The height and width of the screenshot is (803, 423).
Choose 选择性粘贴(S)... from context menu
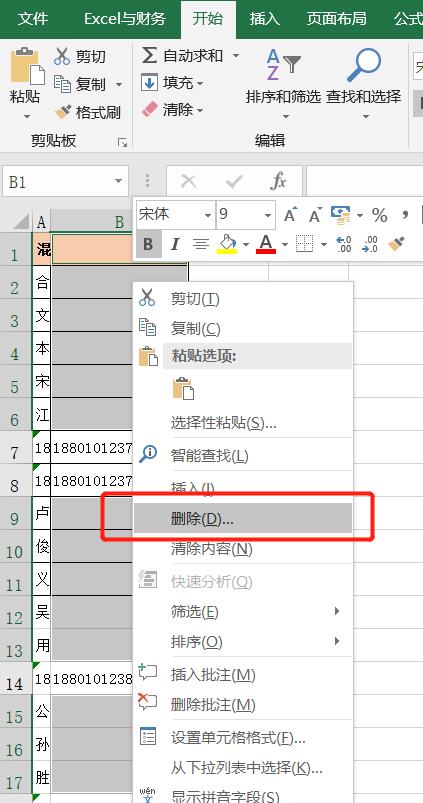pos(243,423)
